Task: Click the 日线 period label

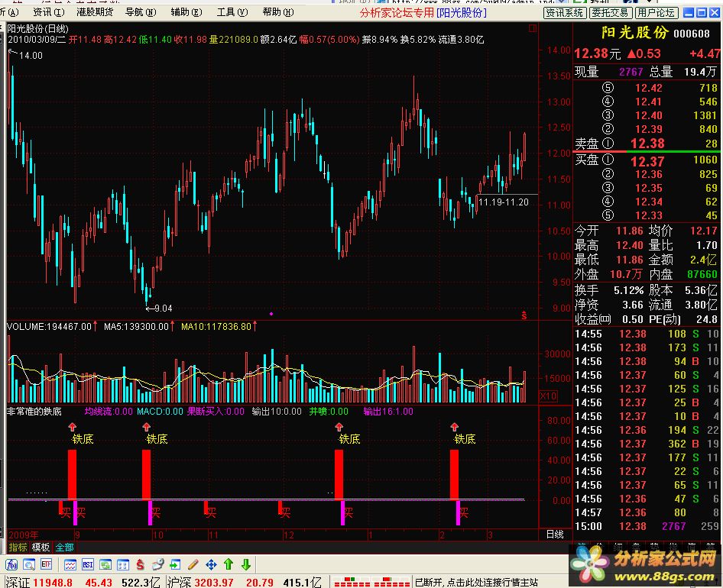Action: pyautogui.click(x=555, y=534)
